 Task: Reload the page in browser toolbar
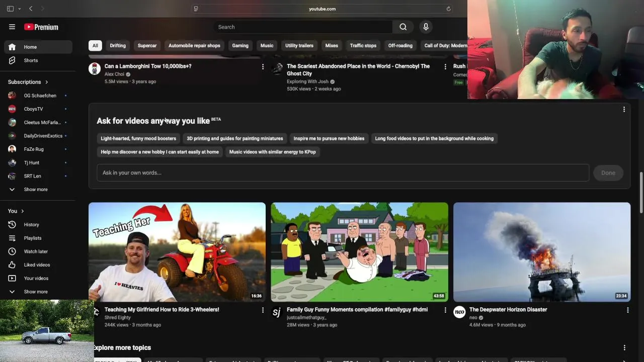point(448,9)
